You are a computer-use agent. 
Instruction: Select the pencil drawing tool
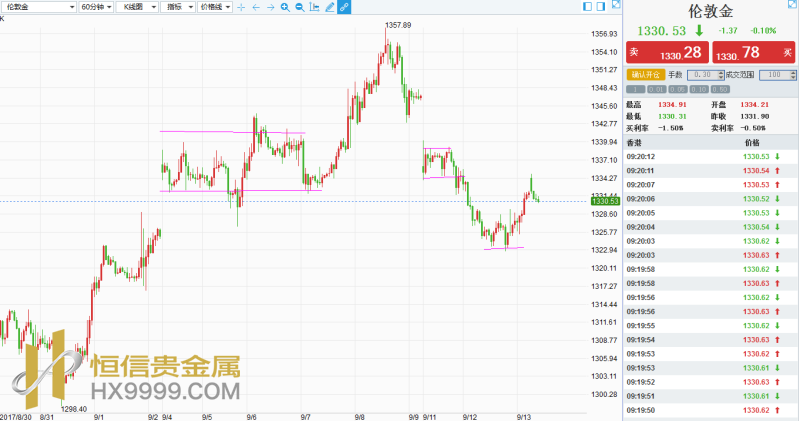click(330, 7)
